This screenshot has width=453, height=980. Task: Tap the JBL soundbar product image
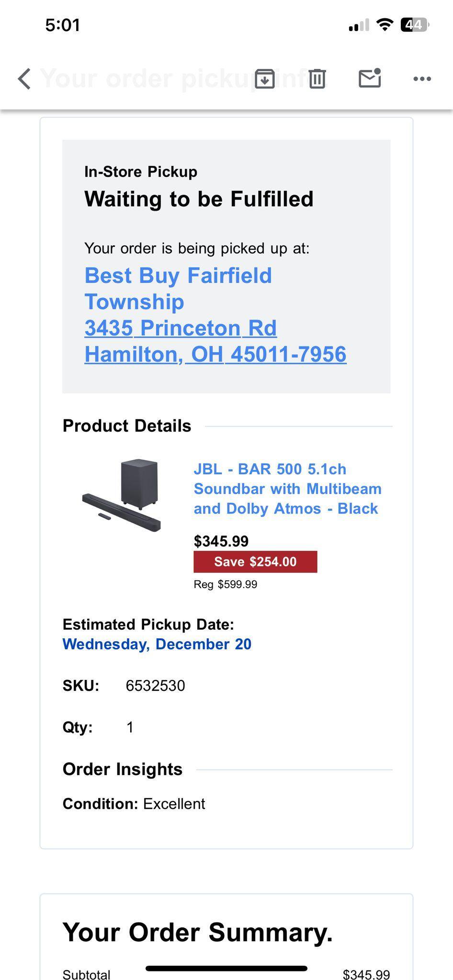click(122, 495)
